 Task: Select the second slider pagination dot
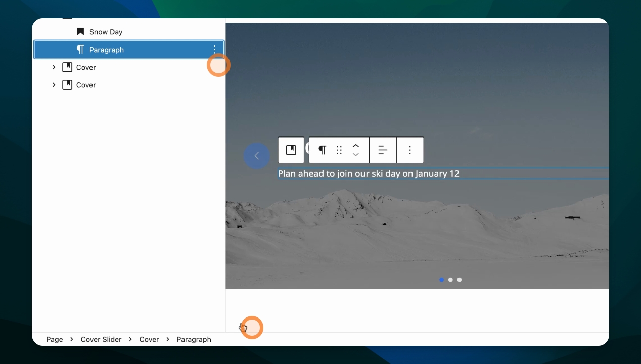pyautogui.click(x=450, y=280)
